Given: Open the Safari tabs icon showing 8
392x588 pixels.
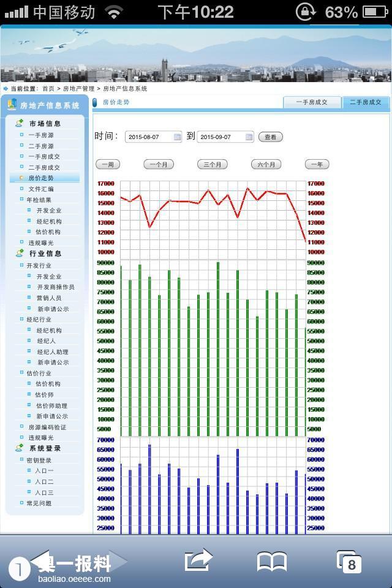Looking at the screenshot, I should point(349,562).
